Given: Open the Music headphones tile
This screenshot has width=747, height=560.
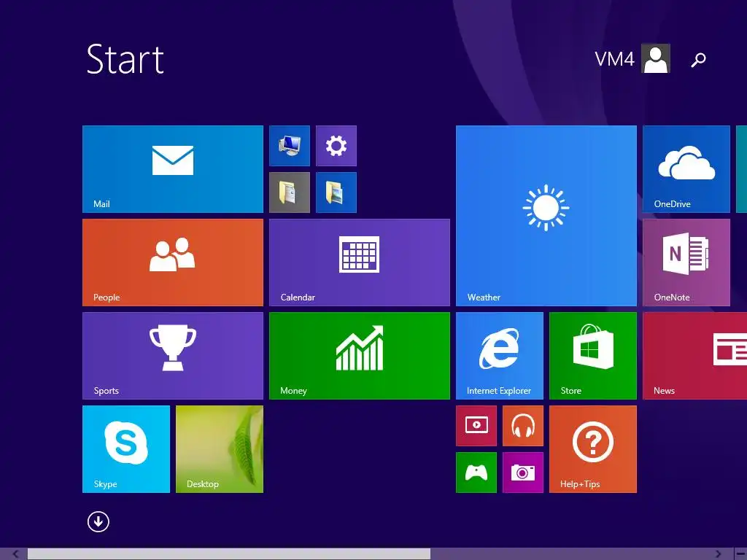Looking at the screenshot, I should [x=522, y=426].
